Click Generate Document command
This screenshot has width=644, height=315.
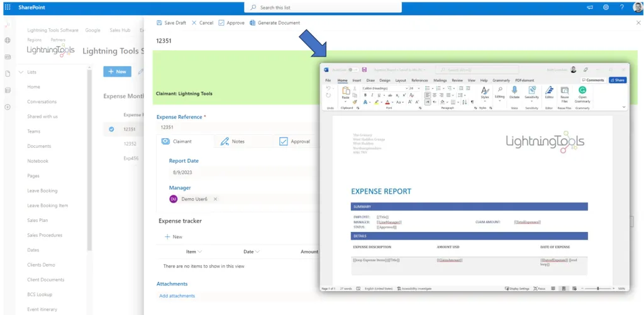coord(275,23)
